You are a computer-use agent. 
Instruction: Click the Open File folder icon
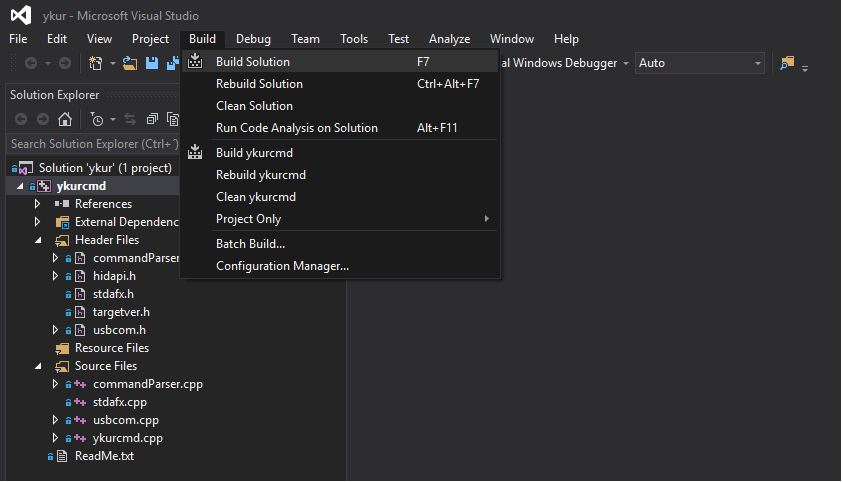tap(132, 63)
